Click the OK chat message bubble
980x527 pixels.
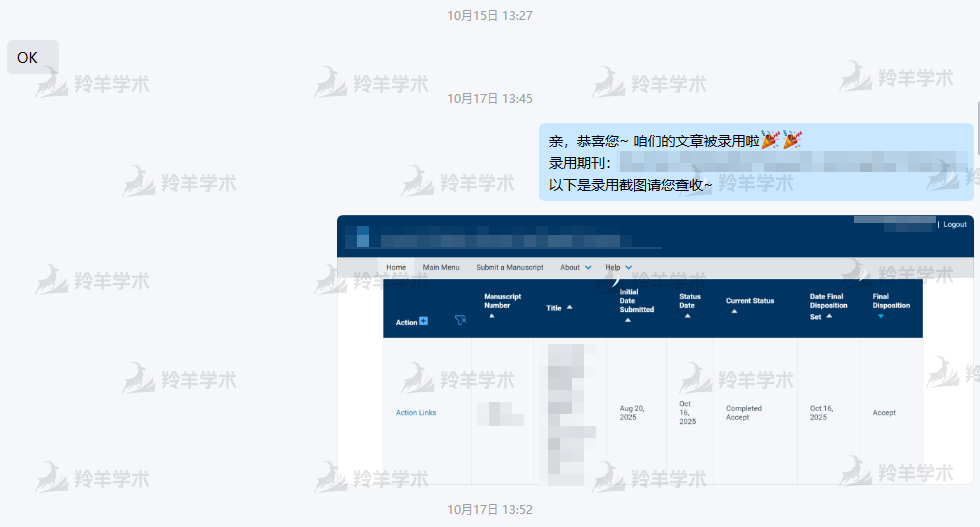pos(32,57)
